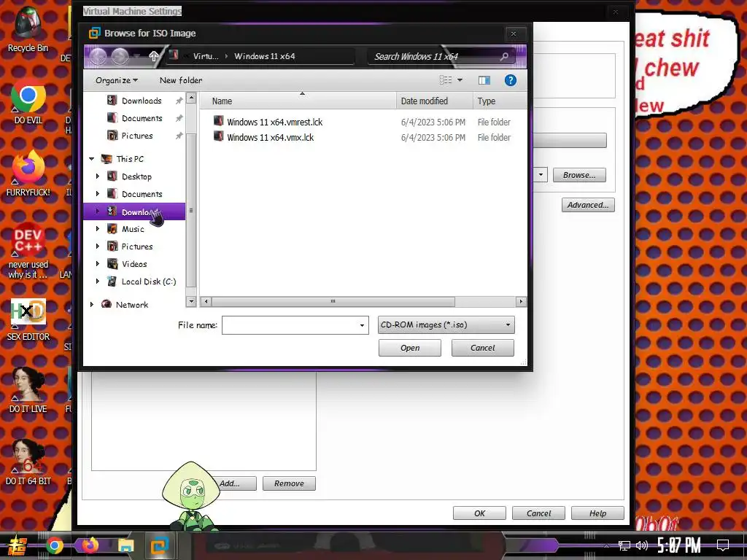Change view layout icon in toolbar

(446, 80)
